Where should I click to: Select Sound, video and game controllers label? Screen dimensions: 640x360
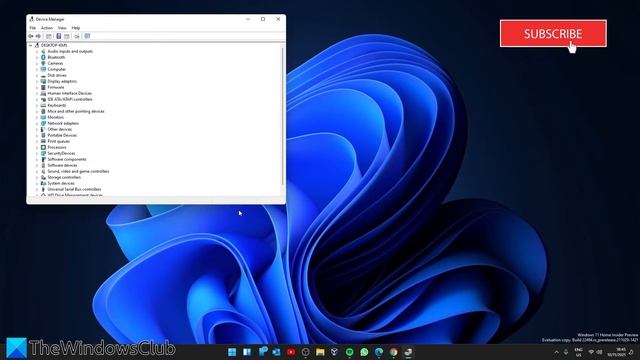78,171
